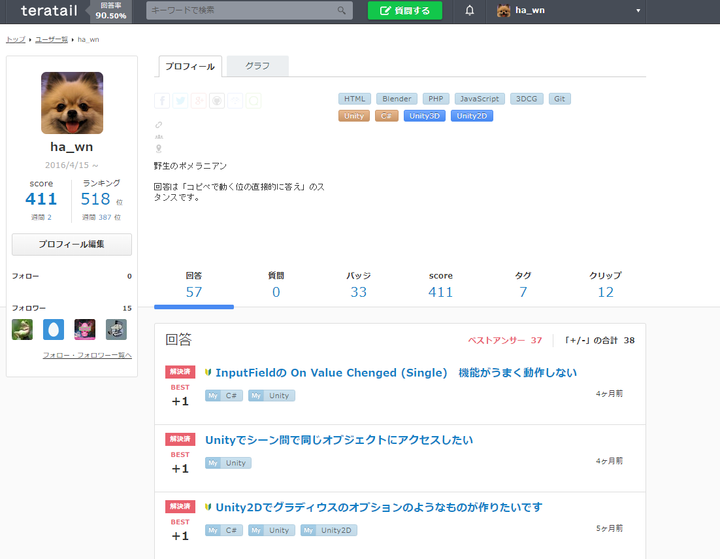Open the InputField On Value Chenged question
720x559 pixels.
[x=396, y=373]
